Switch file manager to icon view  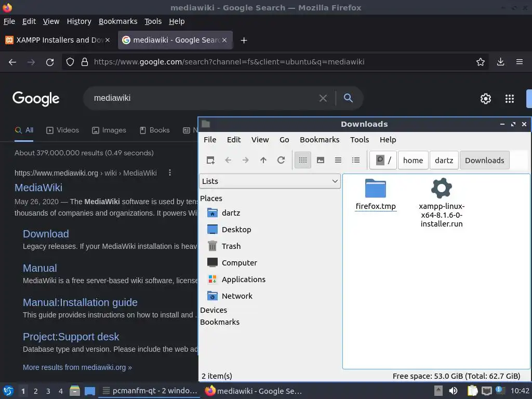pyautogui.click(x=303, y=160)
